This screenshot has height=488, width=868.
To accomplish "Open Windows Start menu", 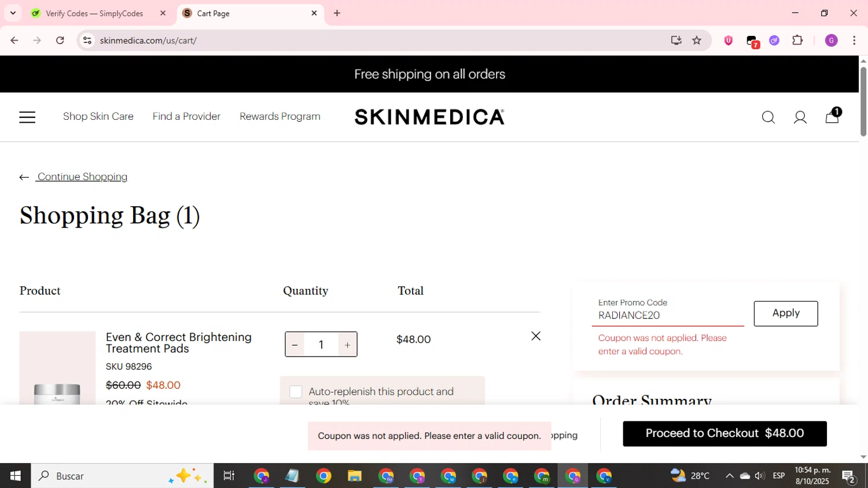I will tap(16, 476).
